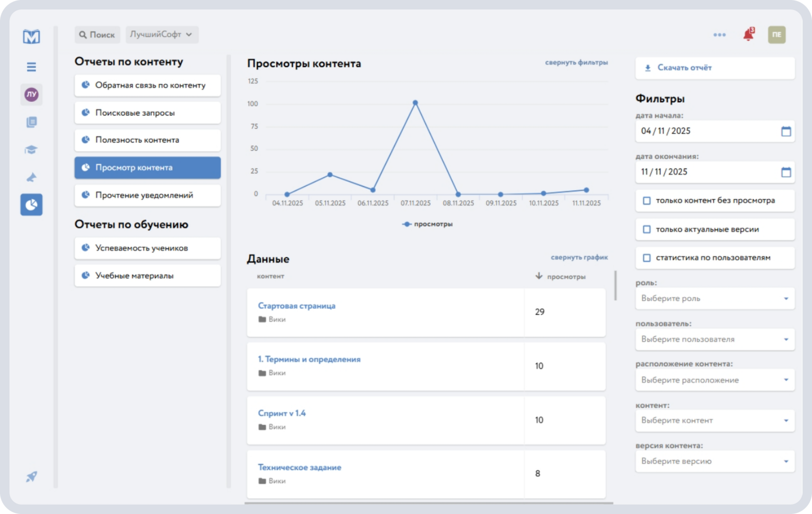Click the просмотры column header
This screenshot has height=514, width=812.
coord(566,277)
